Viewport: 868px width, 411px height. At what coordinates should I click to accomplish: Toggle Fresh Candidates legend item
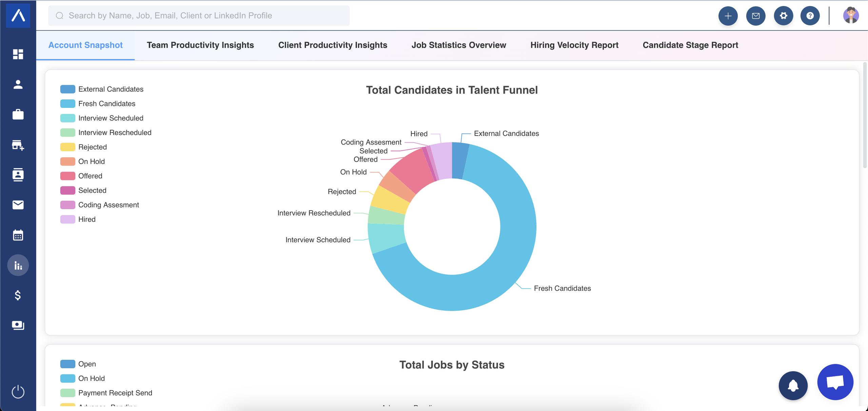point(106,104)
